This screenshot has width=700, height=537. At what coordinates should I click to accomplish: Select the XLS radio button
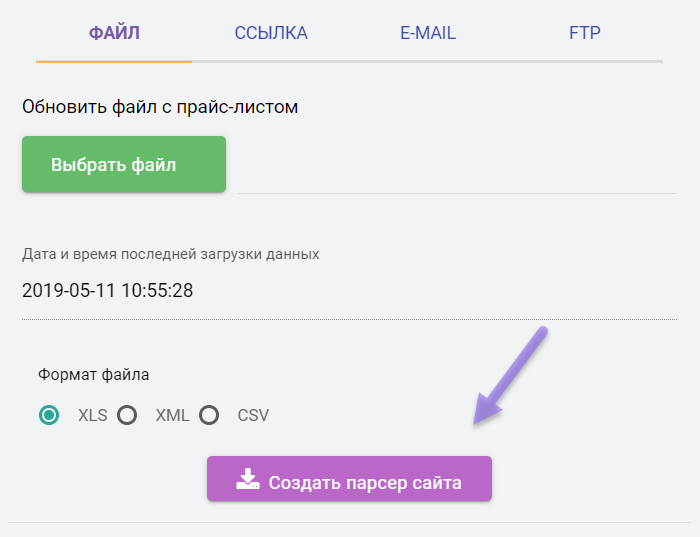click(48, 415)
